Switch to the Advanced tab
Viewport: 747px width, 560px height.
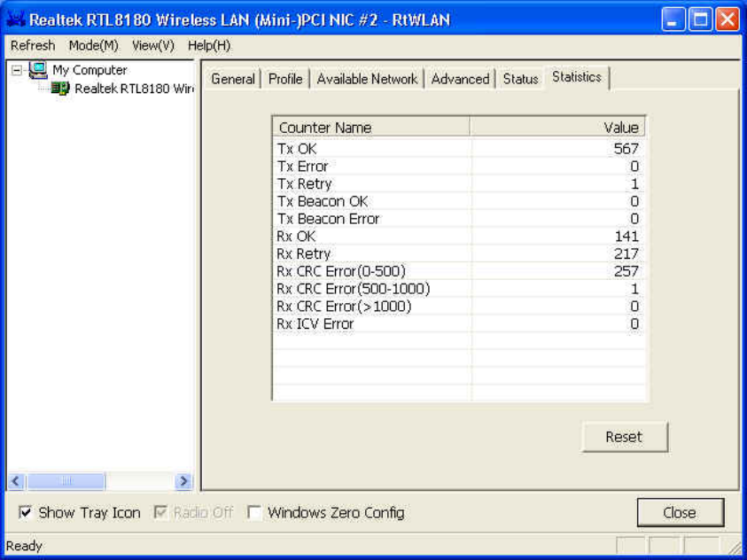click(460, 79)
